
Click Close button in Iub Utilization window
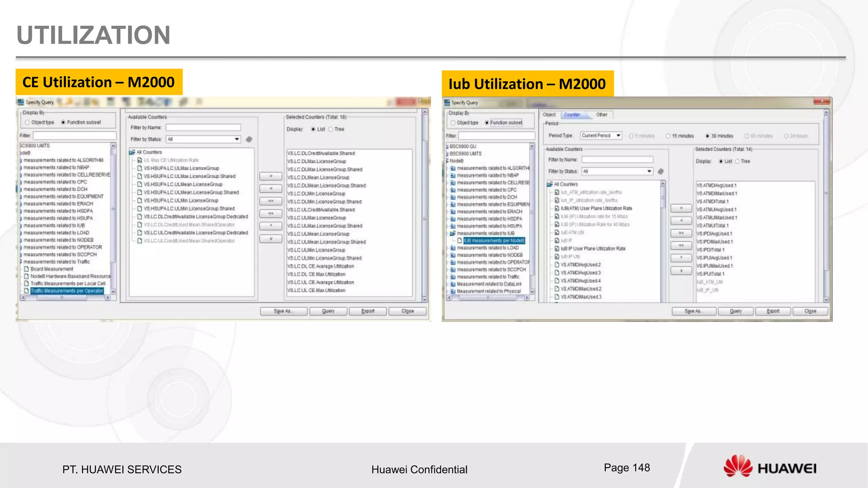(x=810, y=311)
